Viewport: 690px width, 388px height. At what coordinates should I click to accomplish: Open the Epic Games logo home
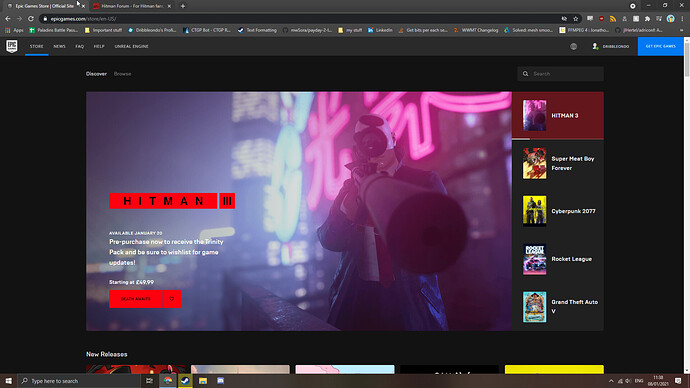[x=12, y=46]
